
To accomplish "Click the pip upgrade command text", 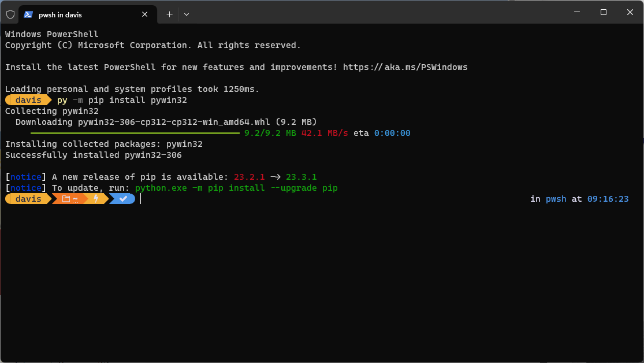I will (237, 188).
